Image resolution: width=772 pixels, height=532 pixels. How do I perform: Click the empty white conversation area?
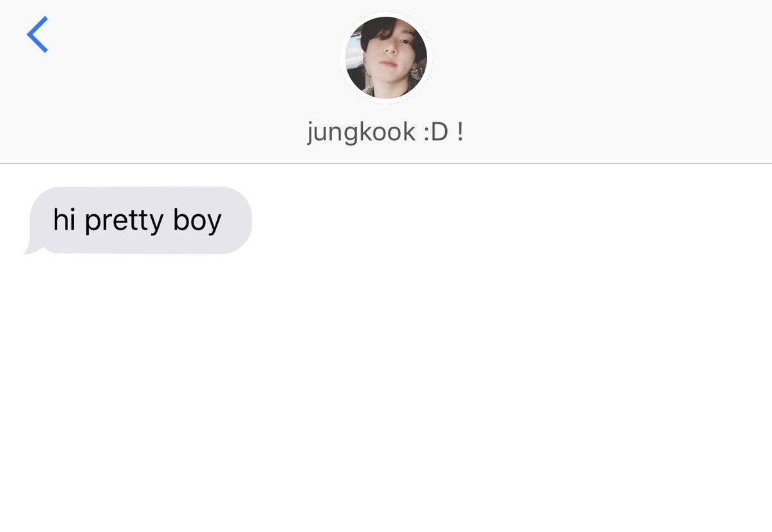386,392
